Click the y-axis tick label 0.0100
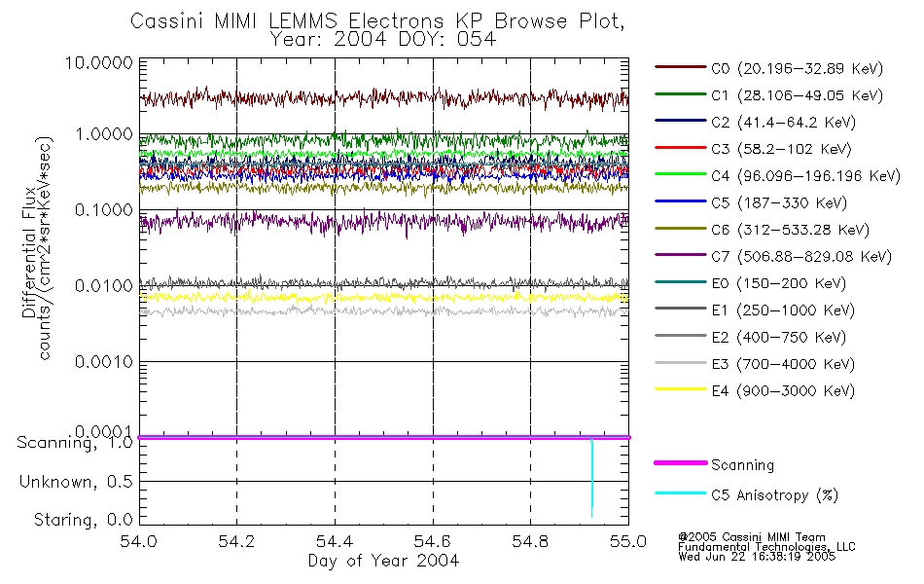Screen dimensions: 924x584 (104, 286)
